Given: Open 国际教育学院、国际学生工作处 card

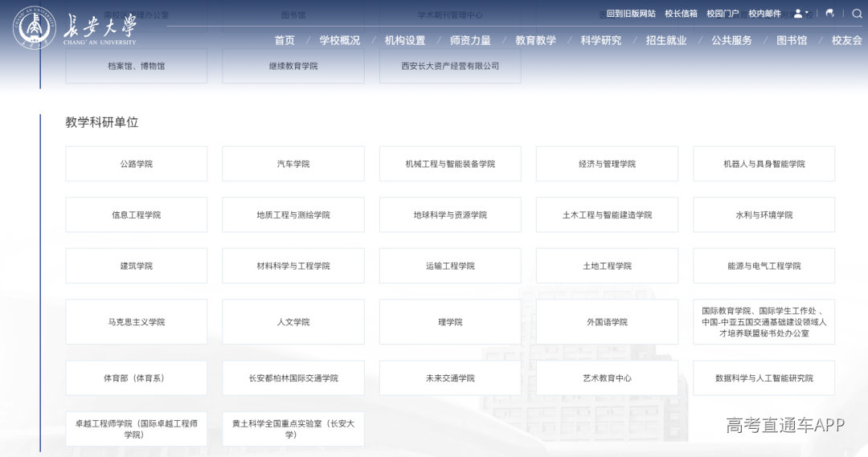Looking at the screenshot, I should pos(764,322).
